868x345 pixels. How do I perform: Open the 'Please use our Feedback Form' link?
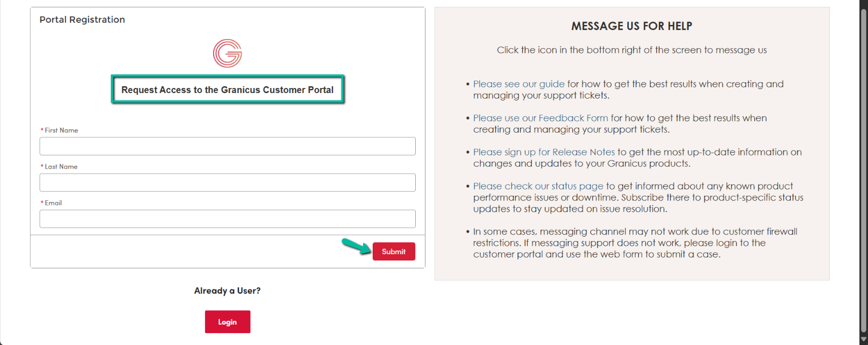(540, 118)
